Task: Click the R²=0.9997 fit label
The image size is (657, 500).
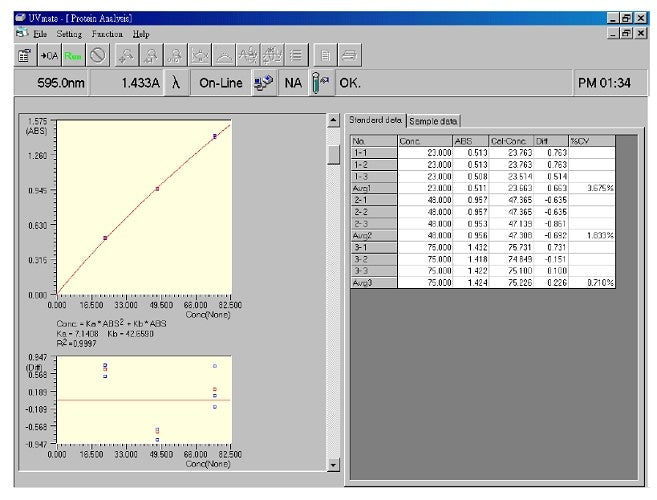Action: click(76, 343)
